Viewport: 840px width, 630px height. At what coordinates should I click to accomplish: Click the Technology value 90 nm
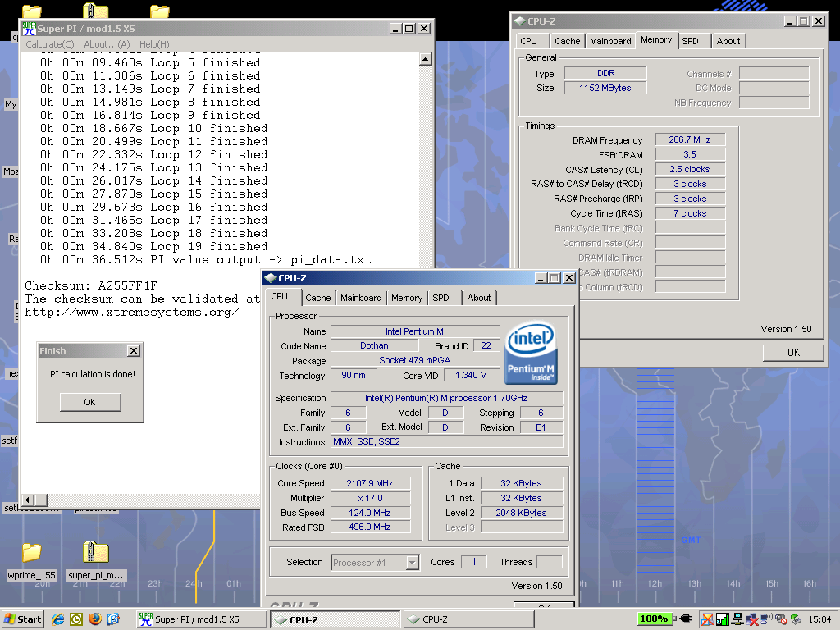(x=354, y=375)
